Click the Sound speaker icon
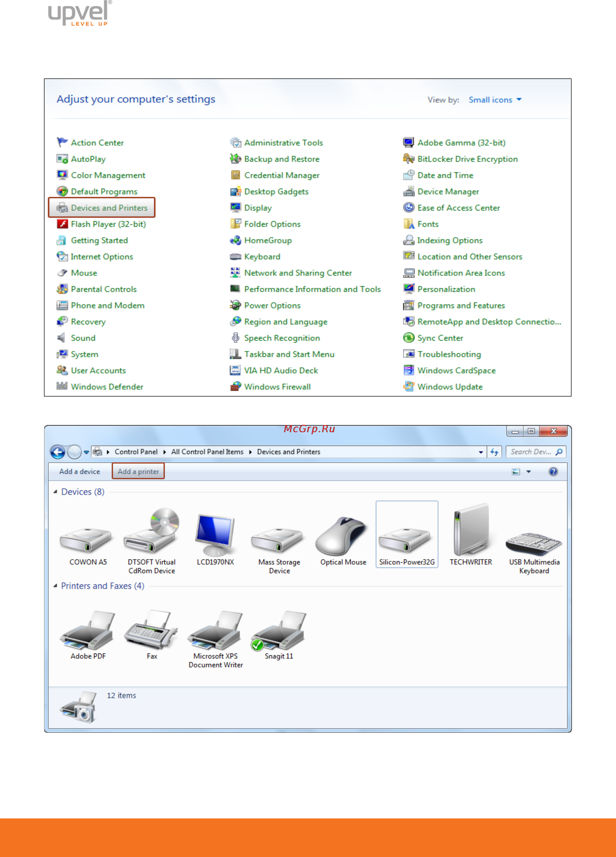This screenshot has width=616, height=857. 61,338
